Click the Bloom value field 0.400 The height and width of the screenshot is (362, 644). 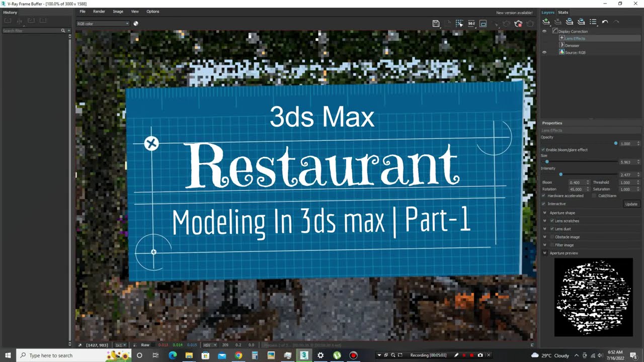coord(577,183)
